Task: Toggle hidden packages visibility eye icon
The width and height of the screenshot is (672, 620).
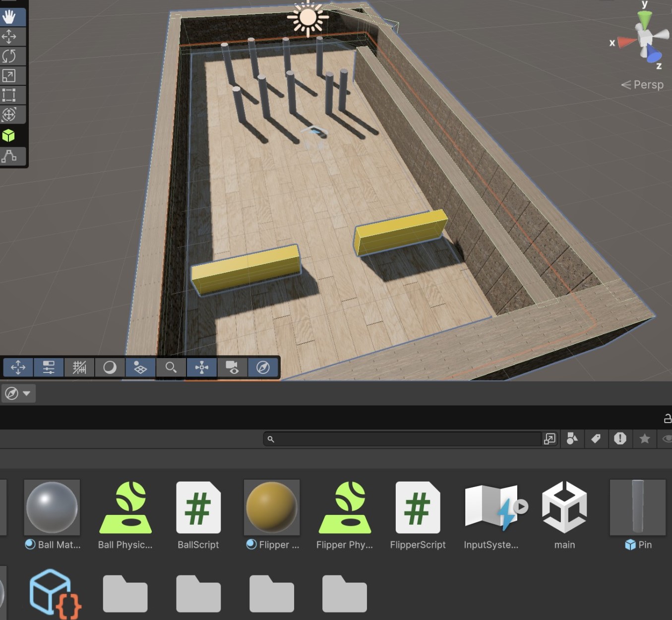Action: (667, 438)
